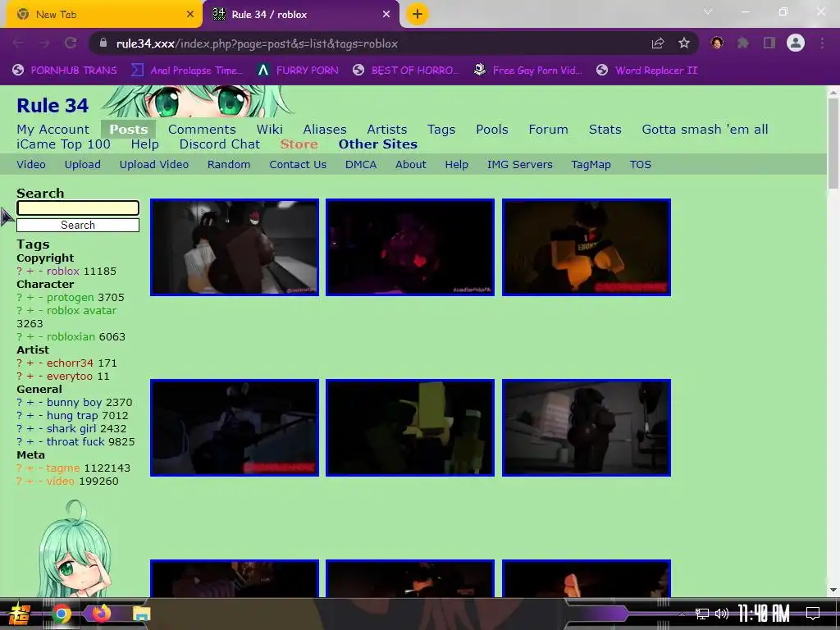The height and width of the screenshot is (630, 840).
Task: Close the Rule 34 / roblox tab
Action: click(386, 15)
